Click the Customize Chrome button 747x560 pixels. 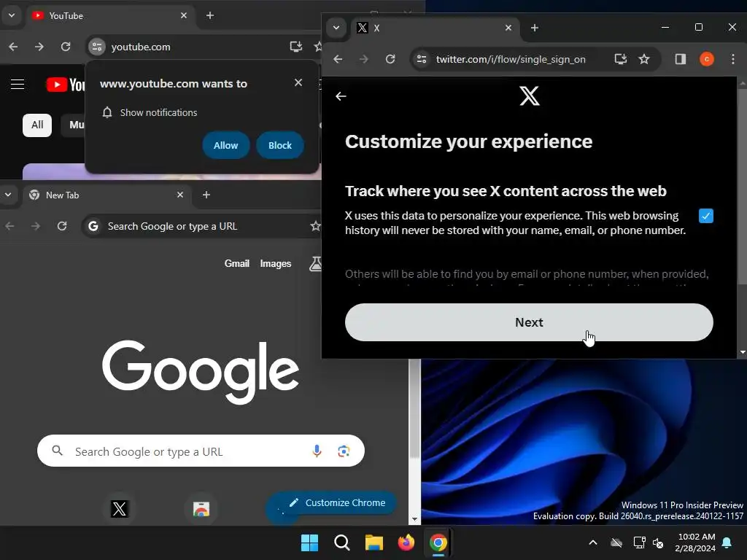point(337,503)
